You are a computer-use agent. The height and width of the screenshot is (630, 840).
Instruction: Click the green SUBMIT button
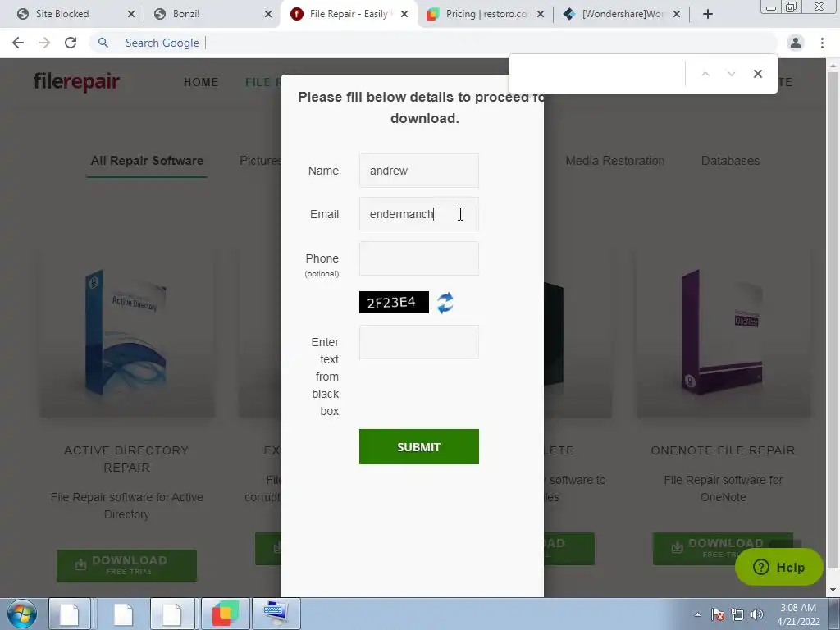click(419, 447)
